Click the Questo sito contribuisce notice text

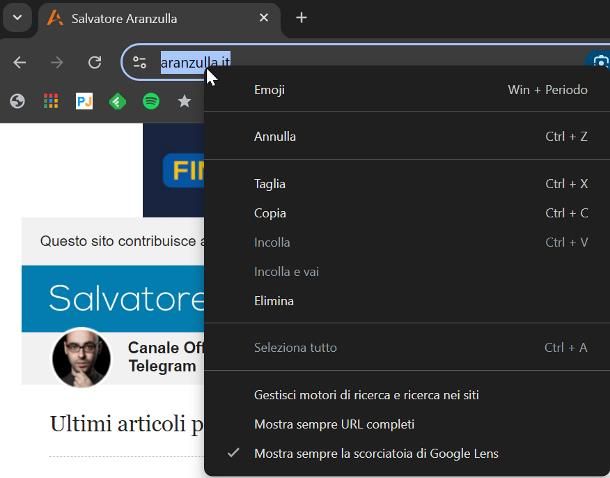click(123, 241)
